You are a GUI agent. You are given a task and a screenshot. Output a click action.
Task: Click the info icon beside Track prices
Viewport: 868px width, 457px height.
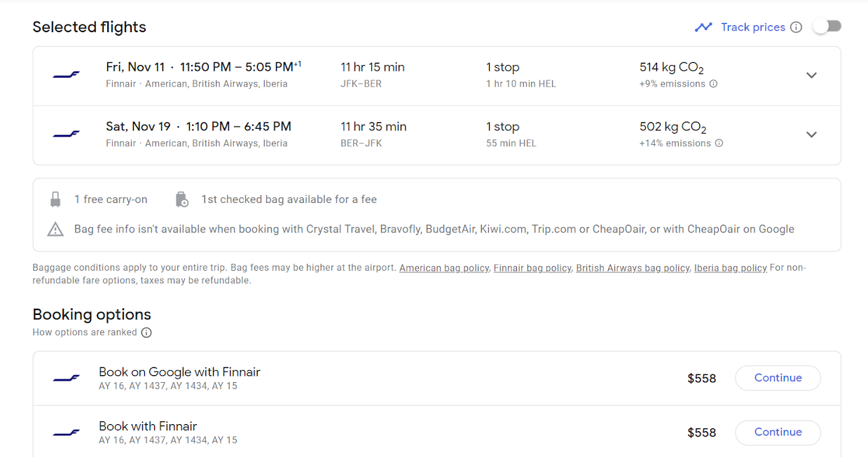coord(797,27)
